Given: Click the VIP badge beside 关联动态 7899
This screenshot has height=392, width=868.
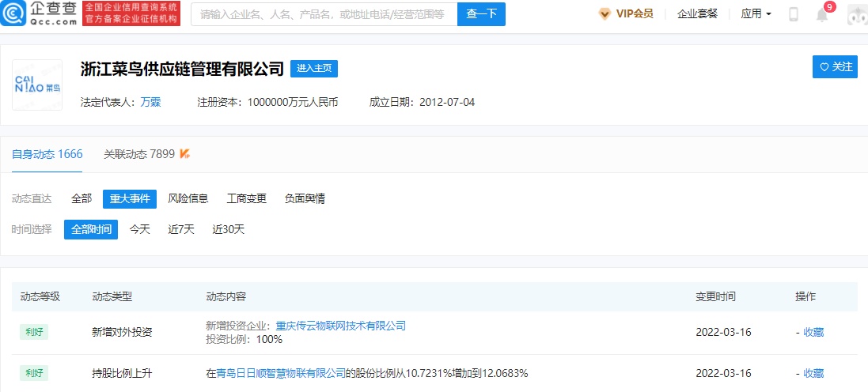Looking at the screenshot, I should tap(185, 154).
